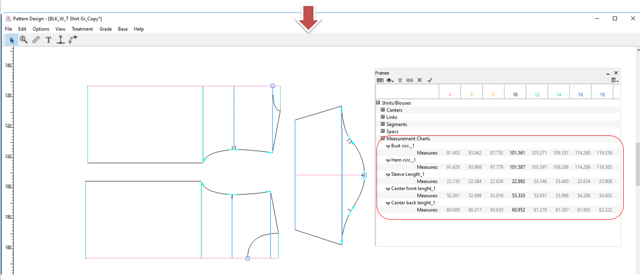644x280 pixels.
Task: Minimize the Frames panel
Action: (x=608, y=73)
